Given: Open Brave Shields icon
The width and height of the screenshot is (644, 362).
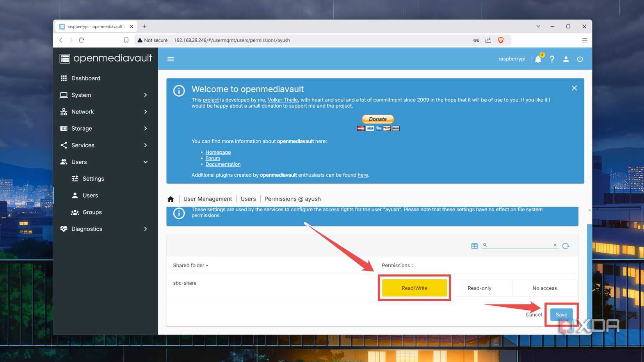Looking at the screenshot, I should click(x=501, y=40).
